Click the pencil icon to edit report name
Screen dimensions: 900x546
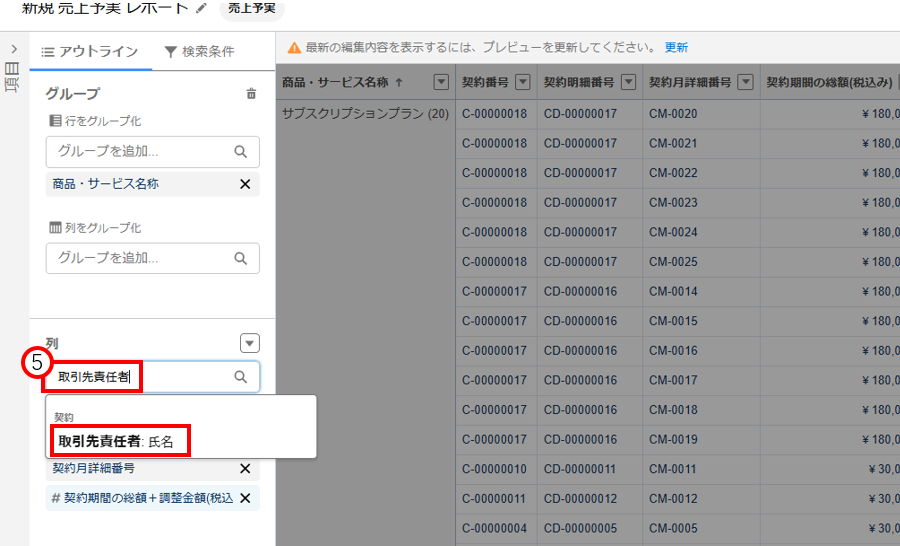[x=202, y=8]
